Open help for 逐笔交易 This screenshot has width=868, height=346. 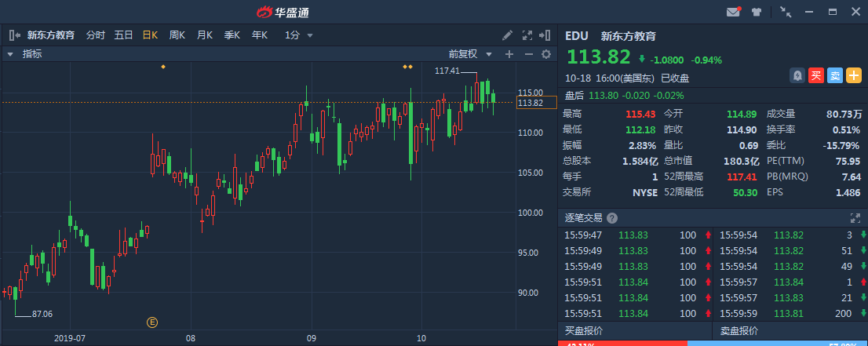tap(612, 218)
